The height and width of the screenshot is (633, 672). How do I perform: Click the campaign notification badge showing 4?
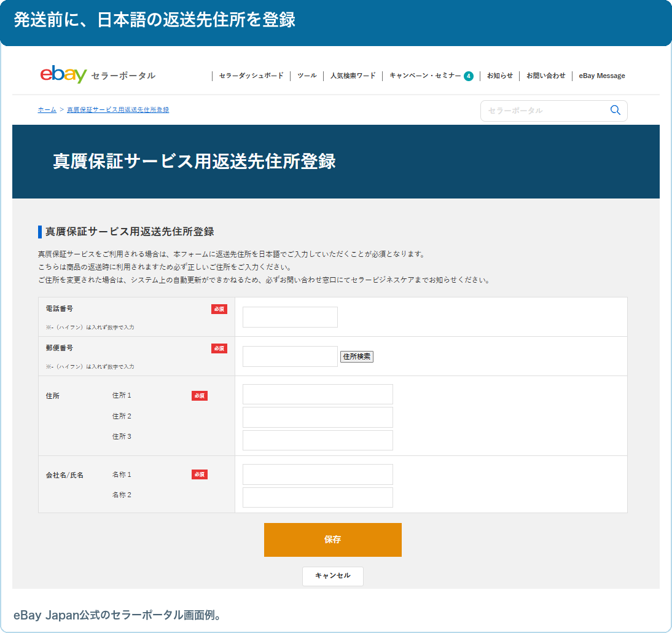point(469,76)
